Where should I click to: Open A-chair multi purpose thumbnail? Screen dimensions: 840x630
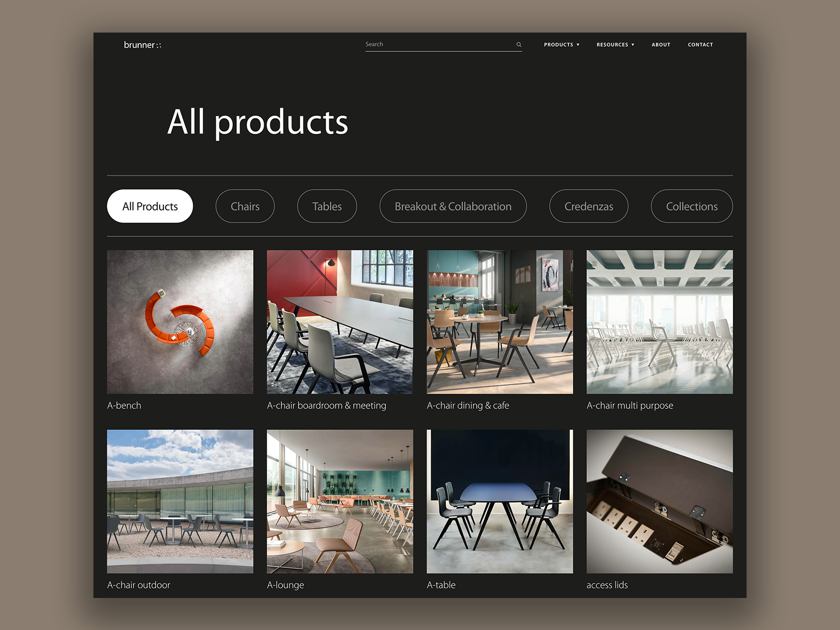660,322
